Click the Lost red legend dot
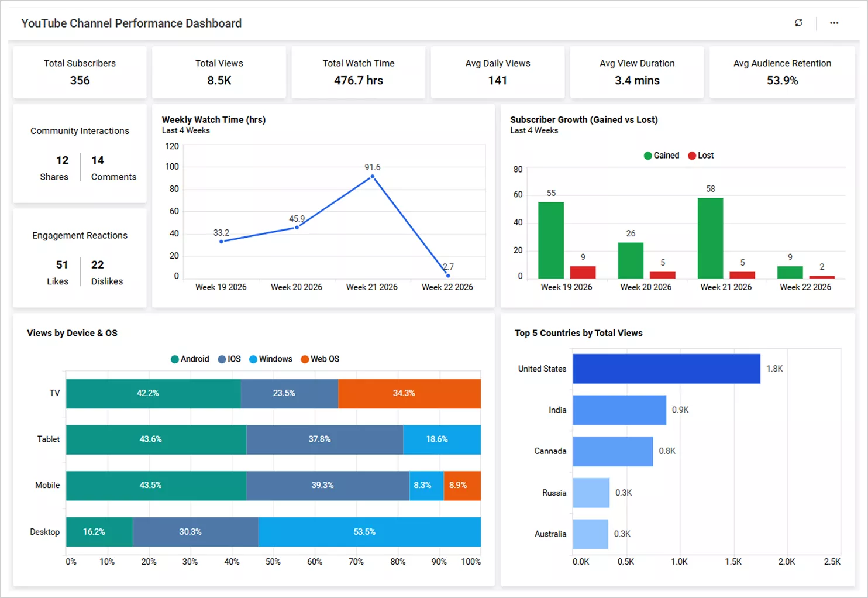The width and height of the screenshot is (868, 598). tap(692, 156)
